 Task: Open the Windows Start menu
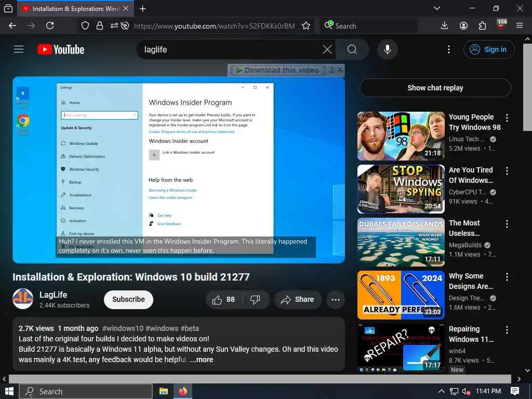(9, 391)
